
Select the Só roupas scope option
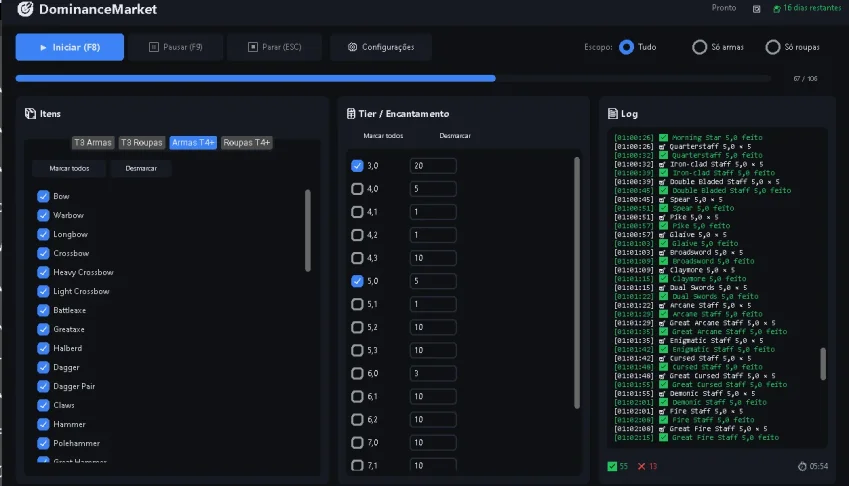773,47
